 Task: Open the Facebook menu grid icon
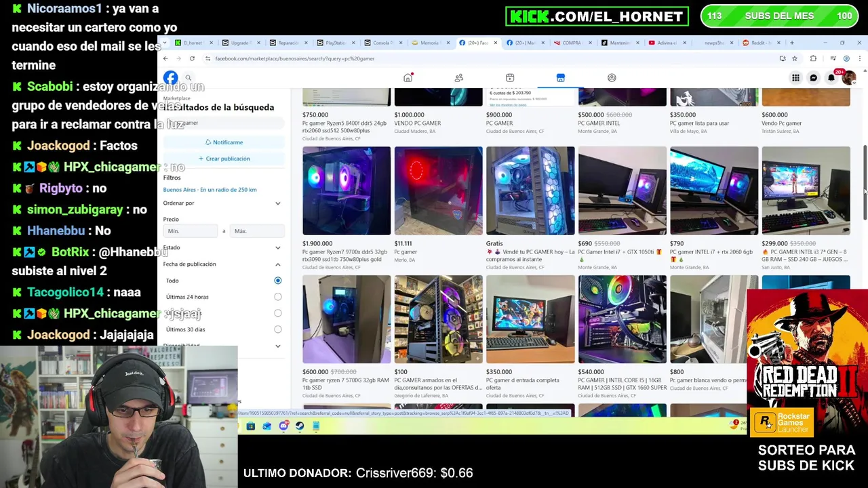795,78
